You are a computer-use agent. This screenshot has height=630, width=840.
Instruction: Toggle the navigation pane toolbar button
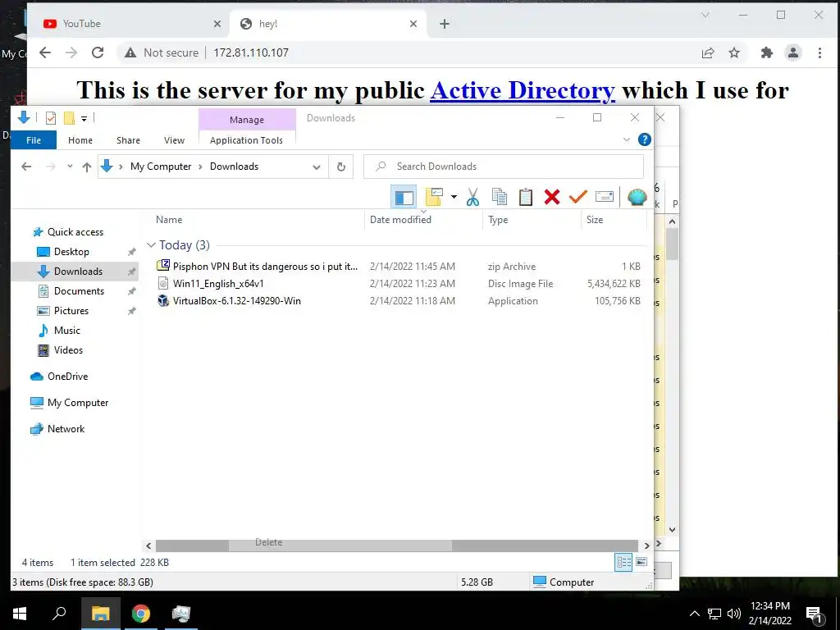click(404, 197)
